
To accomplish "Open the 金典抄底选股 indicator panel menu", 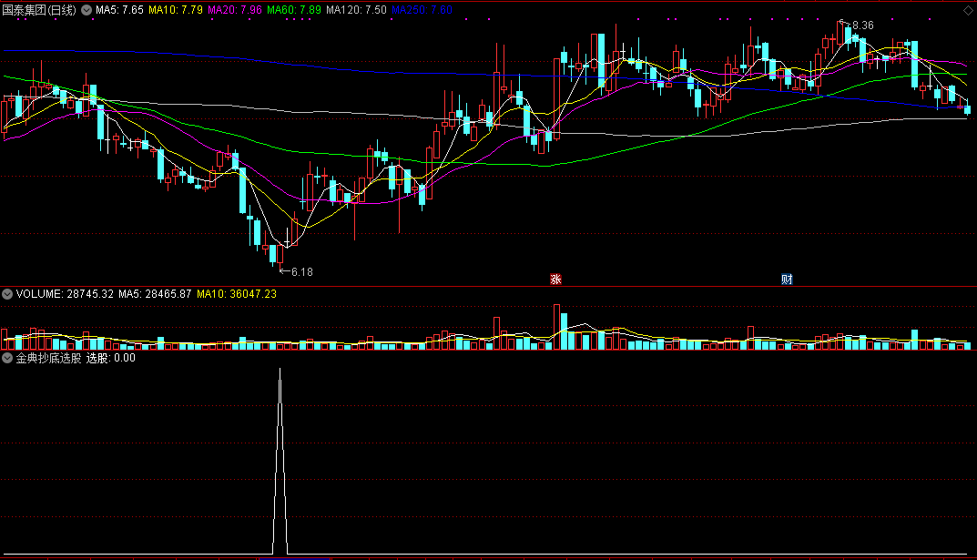I will click(x=7, y=358).
